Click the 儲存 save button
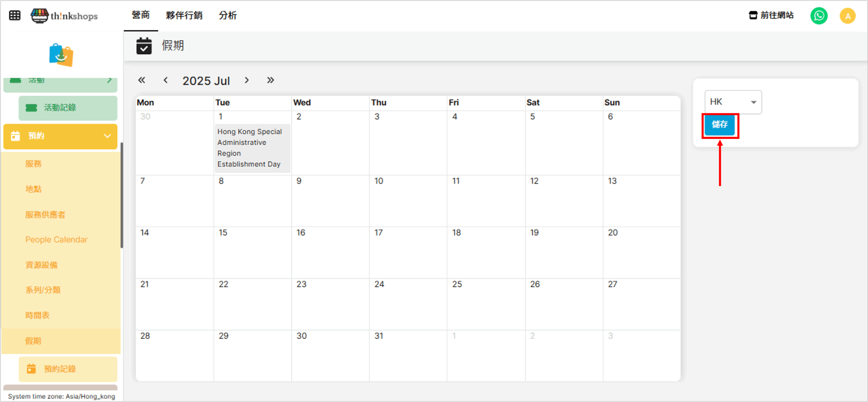 [719, 125]
